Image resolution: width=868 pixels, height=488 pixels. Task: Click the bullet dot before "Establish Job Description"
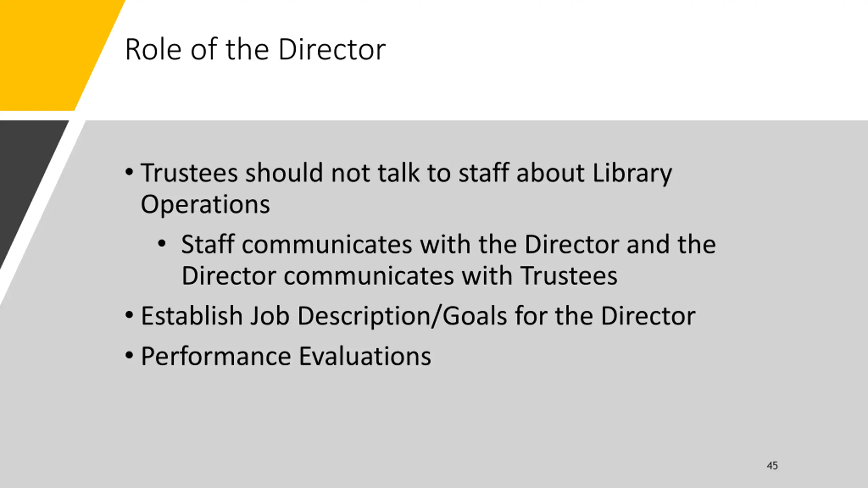pos(129,316)
